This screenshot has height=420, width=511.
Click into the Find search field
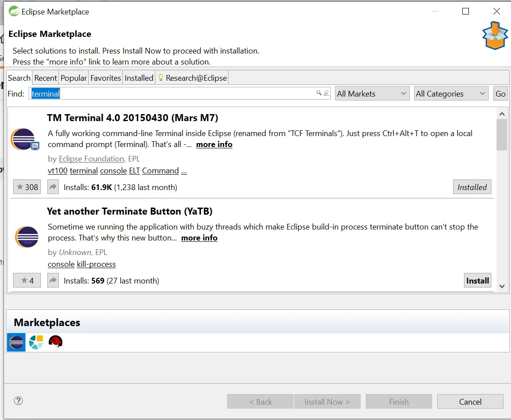[179, 93]
